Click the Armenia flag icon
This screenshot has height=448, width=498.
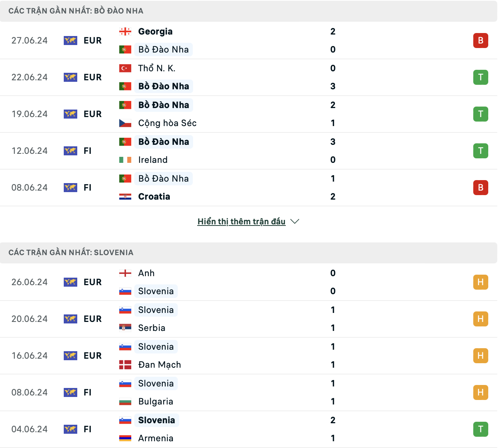125,438
